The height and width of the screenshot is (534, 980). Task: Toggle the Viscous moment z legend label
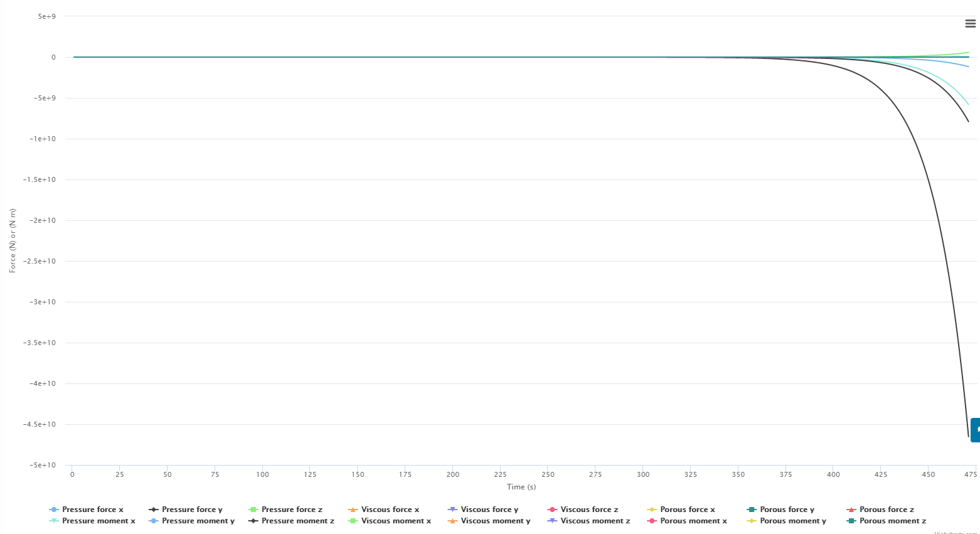(595, 521)
